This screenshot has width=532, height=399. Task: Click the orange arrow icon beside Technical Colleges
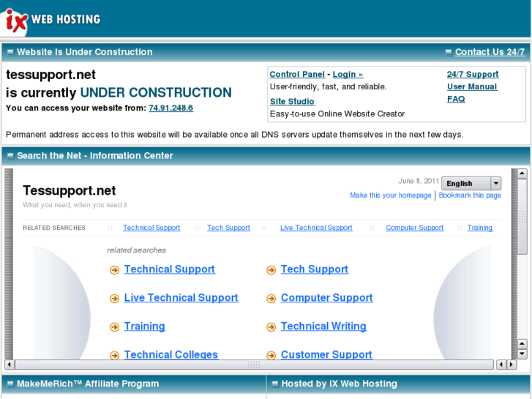point(114,356)
